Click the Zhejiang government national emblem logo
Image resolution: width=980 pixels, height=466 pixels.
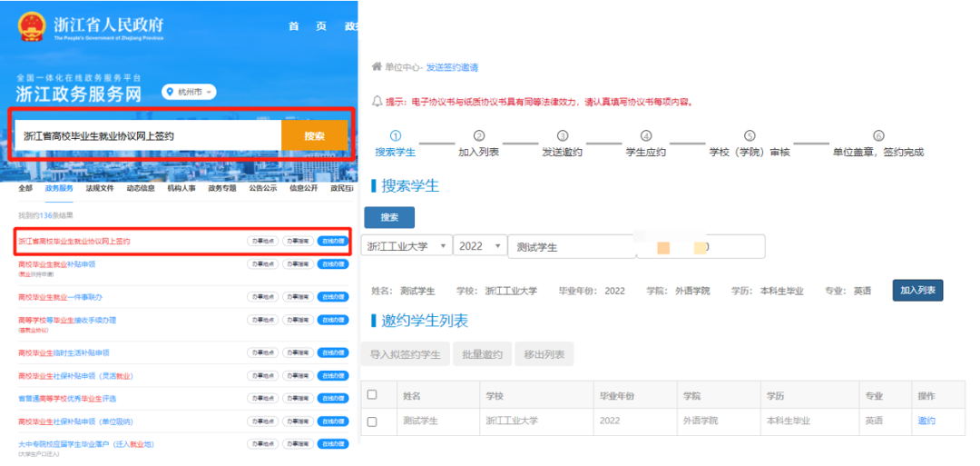point(33,27)
